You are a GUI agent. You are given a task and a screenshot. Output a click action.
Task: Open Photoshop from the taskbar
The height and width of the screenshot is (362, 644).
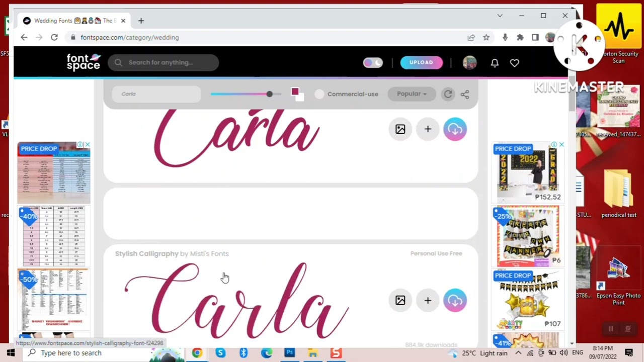click(x=290, y=353)
